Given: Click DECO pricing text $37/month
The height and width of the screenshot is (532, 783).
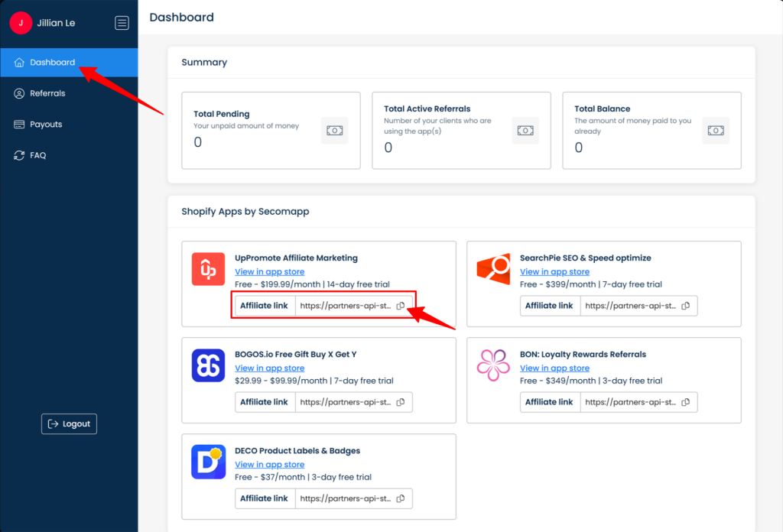Looking at the screenshot, I should click(283, 477).
